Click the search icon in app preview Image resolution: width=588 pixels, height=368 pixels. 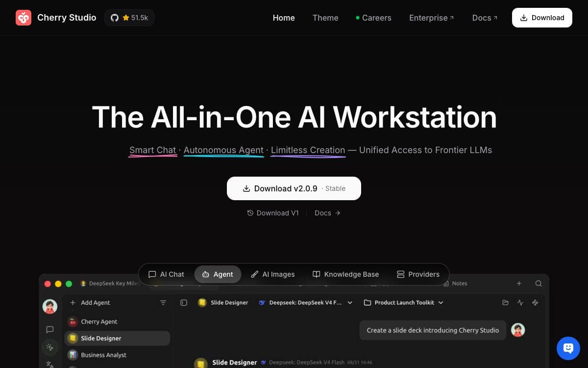coord(539,284)
